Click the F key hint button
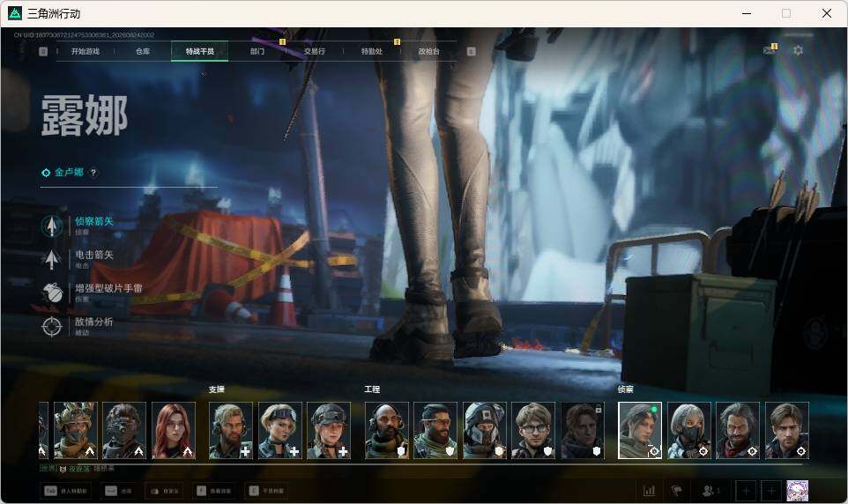The width and height of the screenshot is (848, 504). point(213,491)
